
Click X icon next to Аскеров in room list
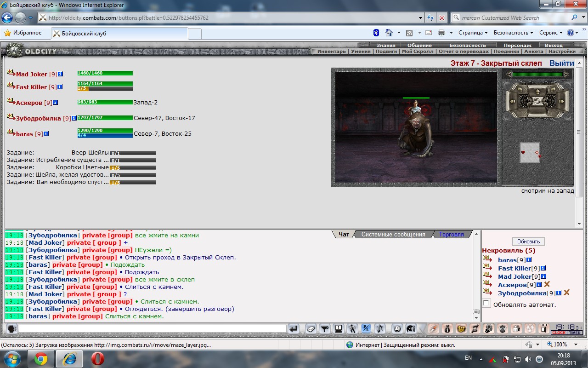(547, 285)
